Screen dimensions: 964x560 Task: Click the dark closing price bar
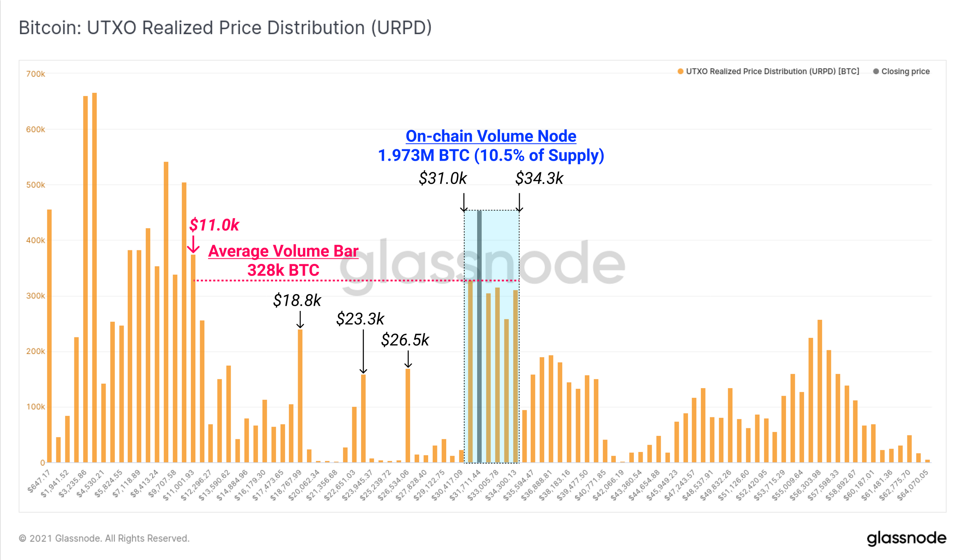(x=479, y=336)
